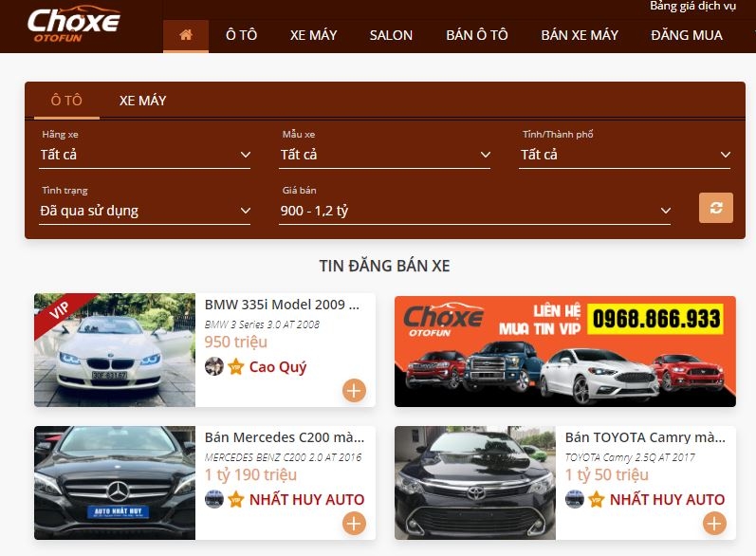Click the VIP ribbon on BMW photo
Screen dimensions: 756x556
point(61,311)
